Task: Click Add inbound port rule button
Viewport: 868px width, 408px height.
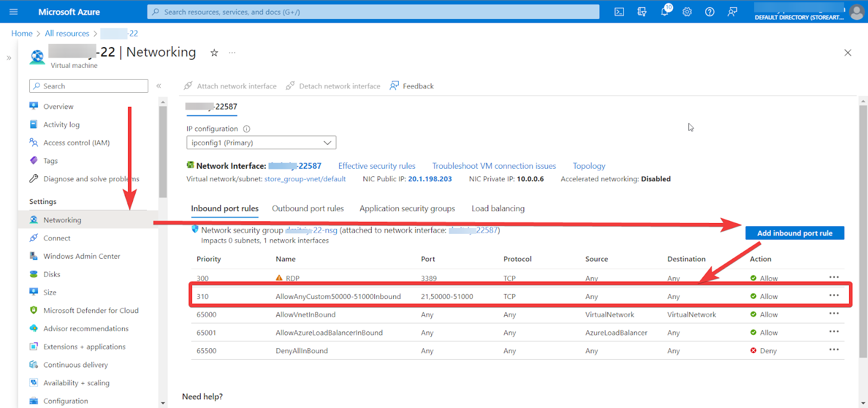Action: (x=795, y=233)
